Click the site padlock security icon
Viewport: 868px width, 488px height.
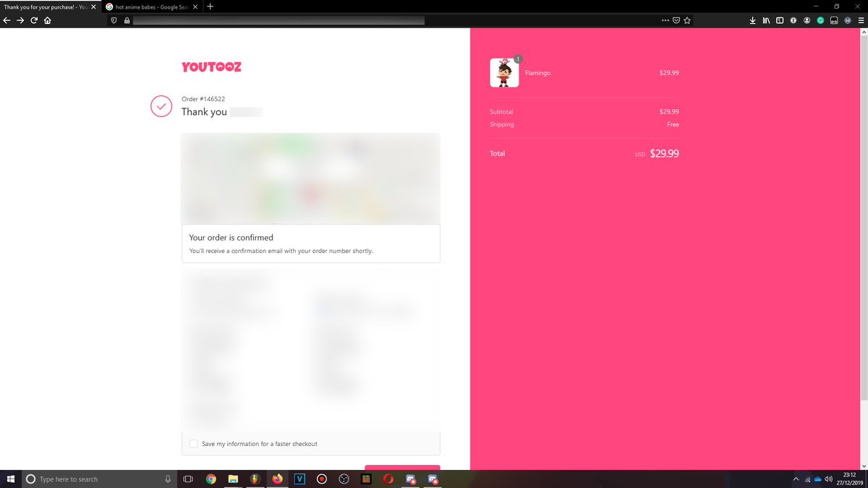coord(127,20)
